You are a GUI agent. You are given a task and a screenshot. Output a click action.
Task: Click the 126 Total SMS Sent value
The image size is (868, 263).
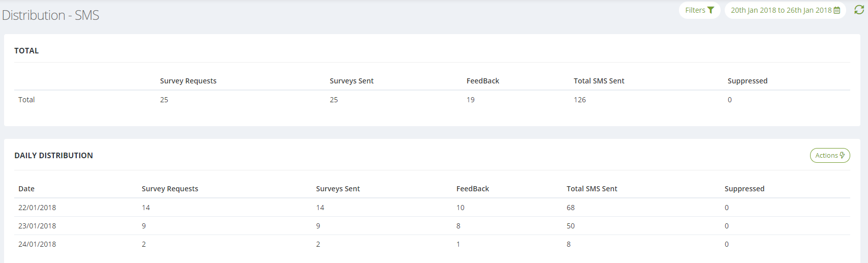(580, 100)
